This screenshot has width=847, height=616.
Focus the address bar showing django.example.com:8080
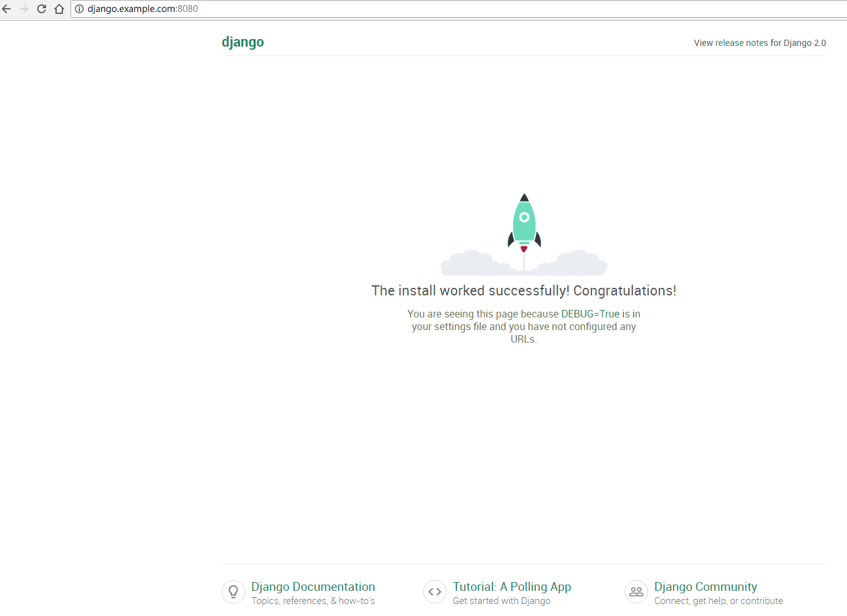tap(458, 9)
